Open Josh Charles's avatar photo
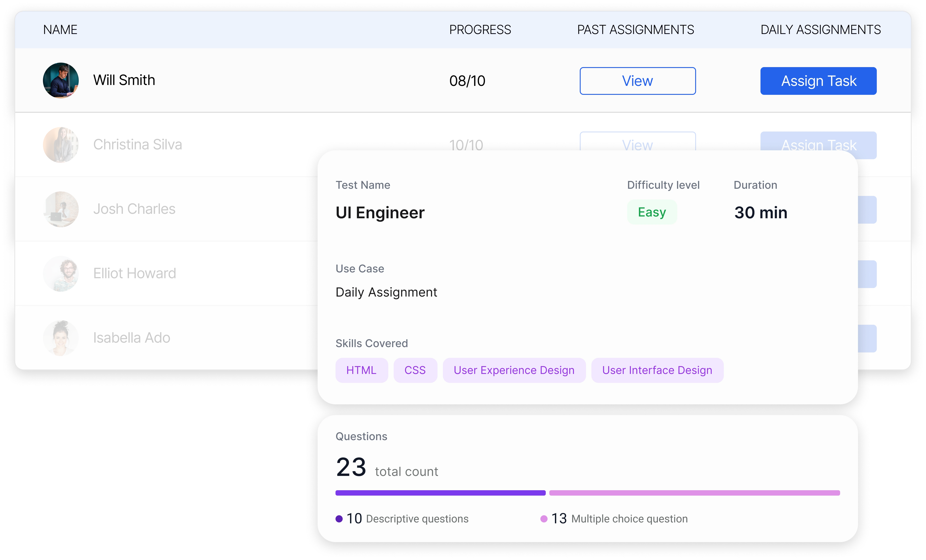Screen dimensions: 926x560 click(61, 209)
